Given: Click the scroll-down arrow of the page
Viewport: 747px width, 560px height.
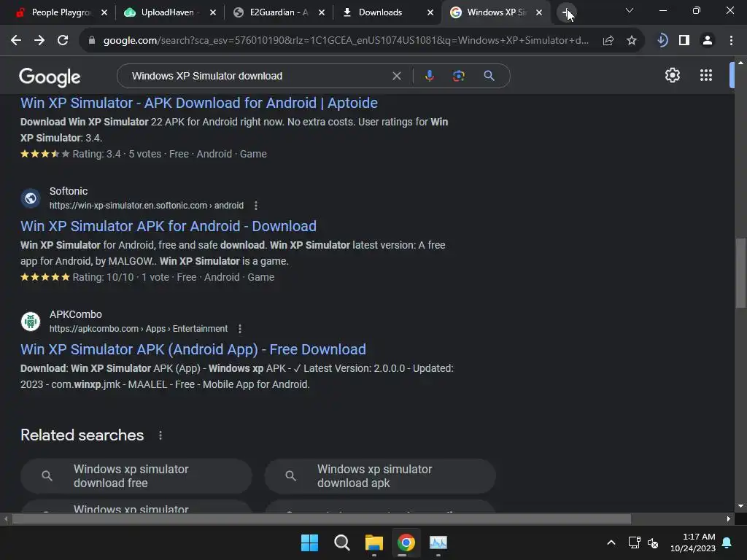Looking at the screenshot, I should [x=740, y=506].
